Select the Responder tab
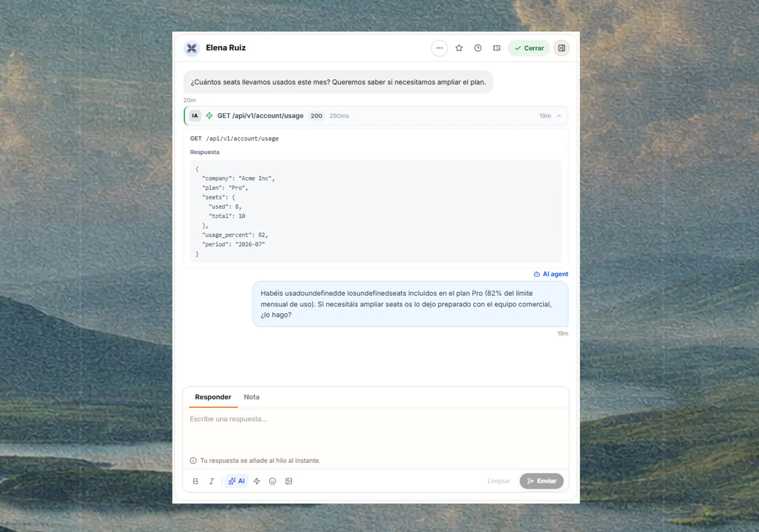The width and height of the screenshot is (759, 532). point(213,397)
